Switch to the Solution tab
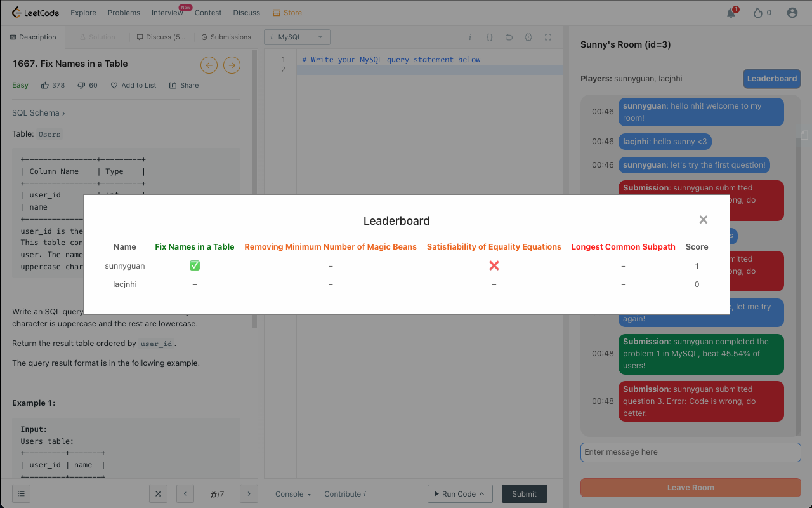Image resolution: width=812 pixels, height=508 pixels. (x=97, y=37)
